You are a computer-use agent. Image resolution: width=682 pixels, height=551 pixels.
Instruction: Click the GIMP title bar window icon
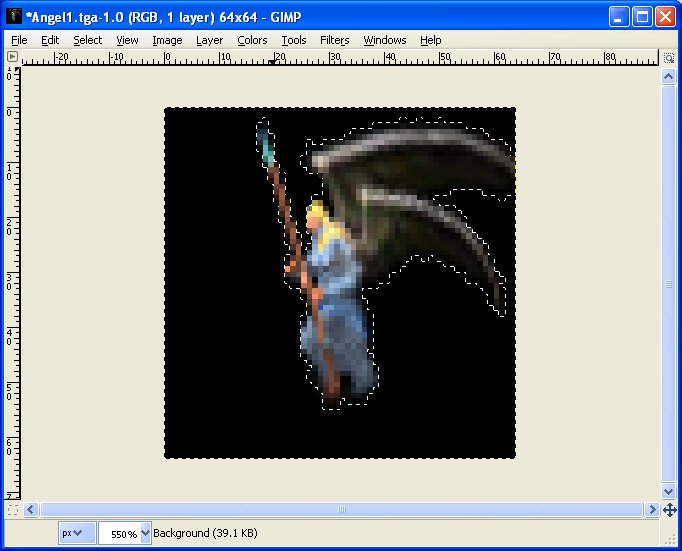click(15, 16)
